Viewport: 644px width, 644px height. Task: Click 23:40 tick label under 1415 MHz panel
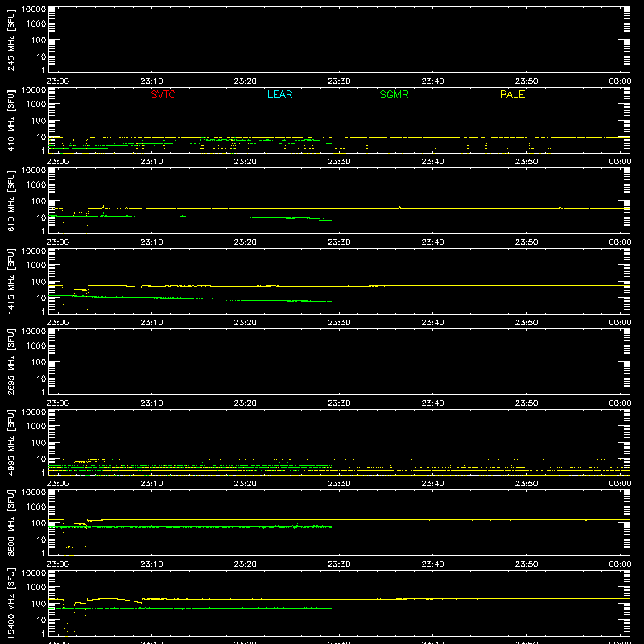click(432, 323)
